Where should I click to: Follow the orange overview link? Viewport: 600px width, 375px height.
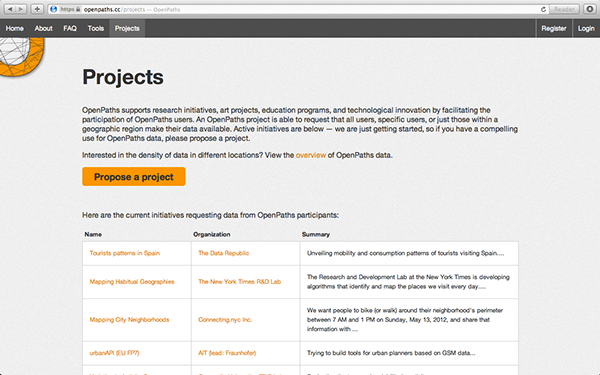click(x=311, y=155)
